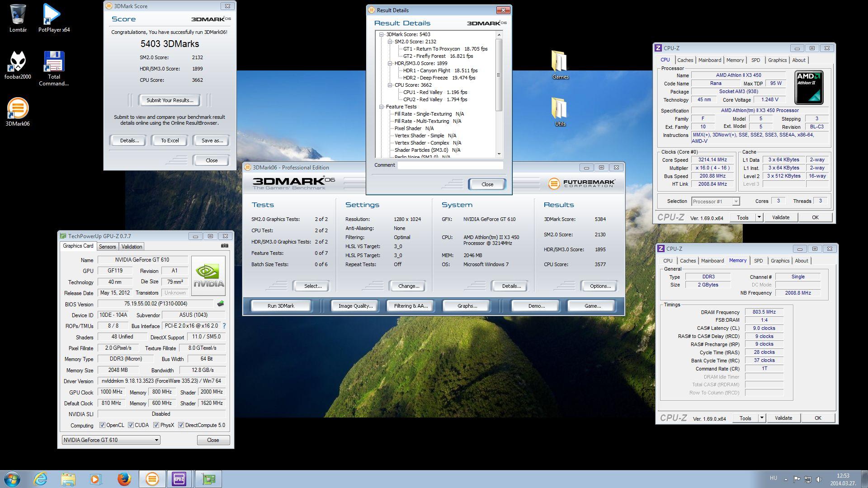The height and width of the screenshot is (488, 868).
Task: Open Processor #1 selection dropdown in CPU-Z
Action: (x=715, y=202)
